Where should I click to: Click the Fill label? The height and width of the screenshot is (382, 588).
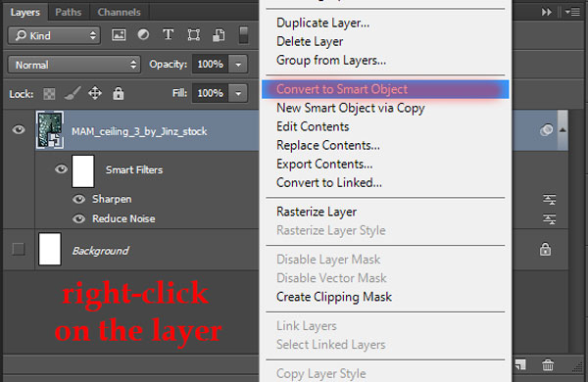click(x=179, y=93)
